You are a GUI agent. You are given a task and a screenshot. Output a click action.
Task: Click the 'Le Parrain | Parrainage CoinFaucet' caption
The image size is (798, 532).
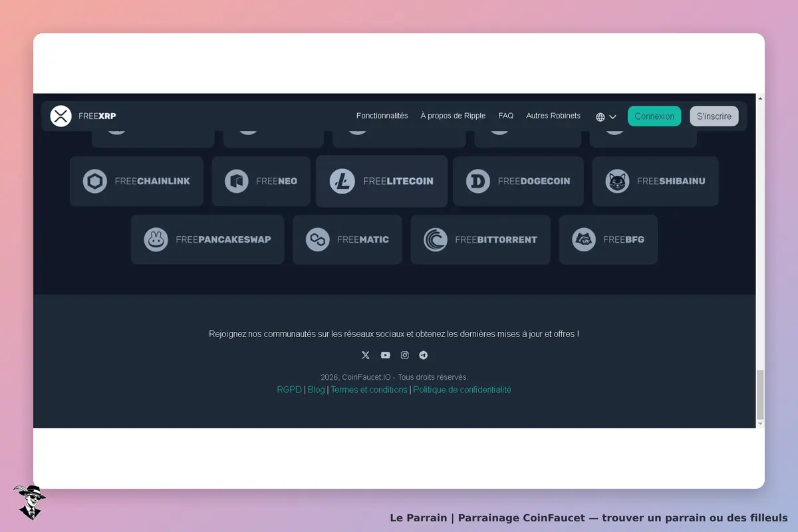click(589, 517)
